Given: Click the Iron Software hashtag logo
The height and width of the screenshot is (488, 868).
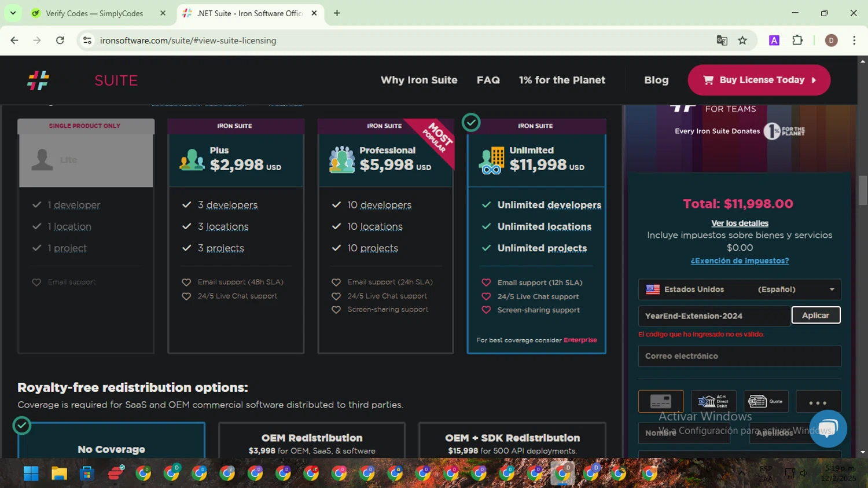Looking at the screenshot, I should pyautogui.click(x=38, y=80).
